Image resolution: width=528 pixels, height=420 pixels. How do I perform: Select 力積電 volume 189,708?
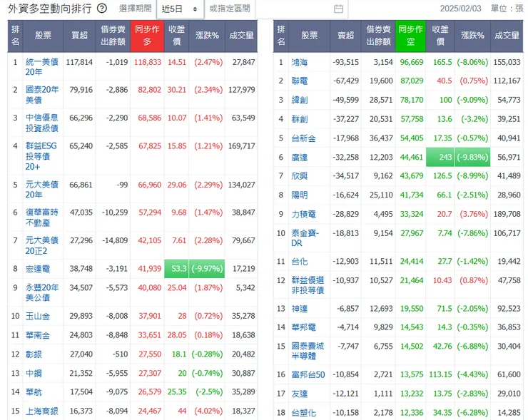[x=507, y=214]
